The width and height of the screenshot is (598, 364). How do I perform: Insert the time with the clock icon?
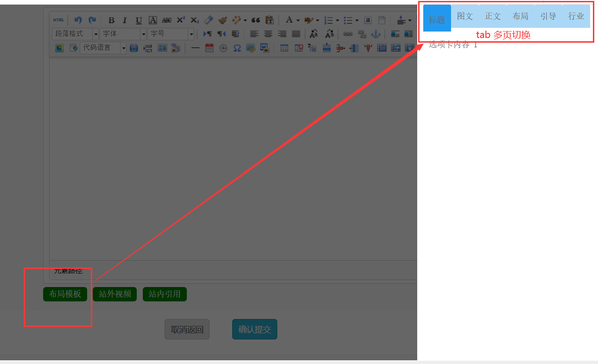[x=223, y=48]
